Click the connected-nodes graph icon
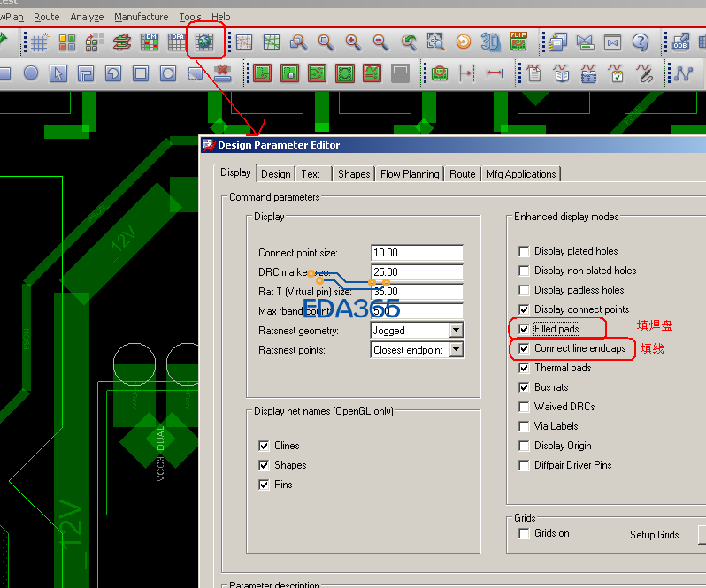 [684, 73]
